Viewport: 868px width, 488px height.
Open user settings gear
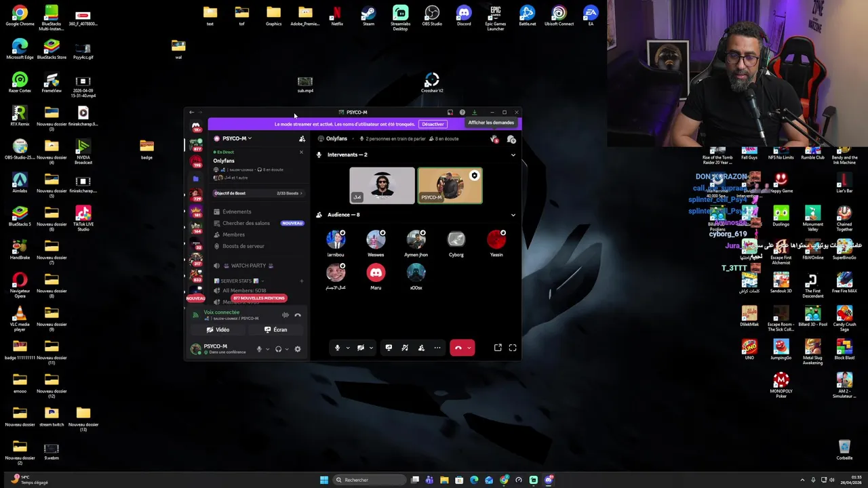(298, 349)
